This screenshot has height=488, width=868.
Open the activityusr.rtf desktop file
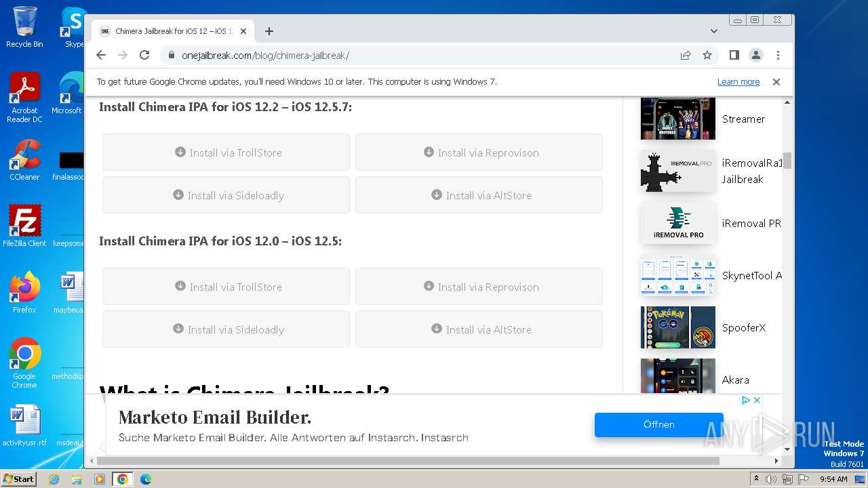tap(24, 426)
